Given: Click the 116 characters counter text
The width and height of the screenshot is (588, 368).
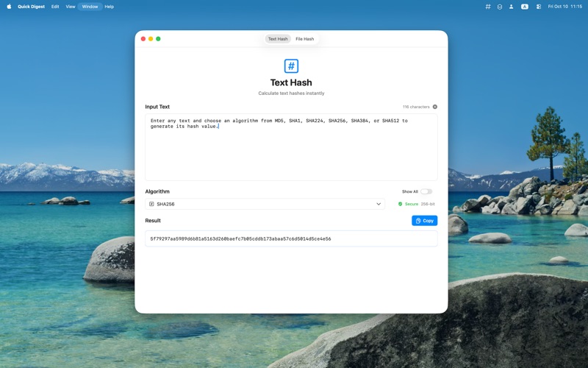Looking at the screenshot, I should (416, 107).
